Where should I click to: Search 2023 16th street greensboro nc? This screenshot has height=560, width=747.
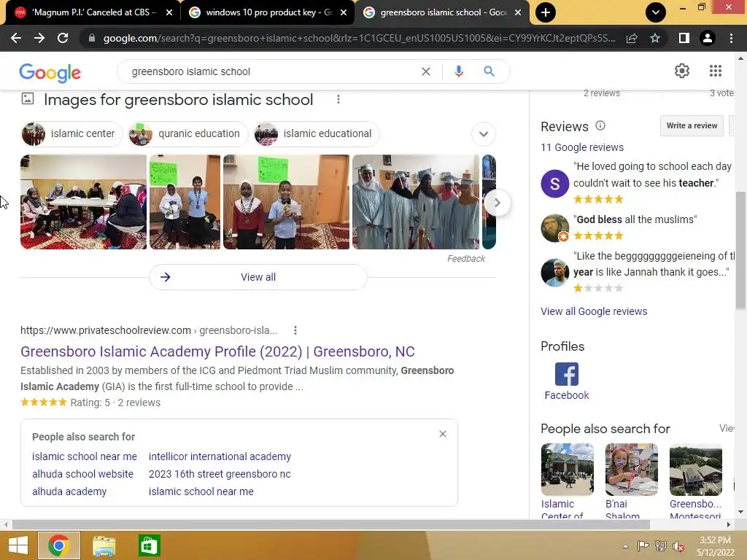[220, 474]
